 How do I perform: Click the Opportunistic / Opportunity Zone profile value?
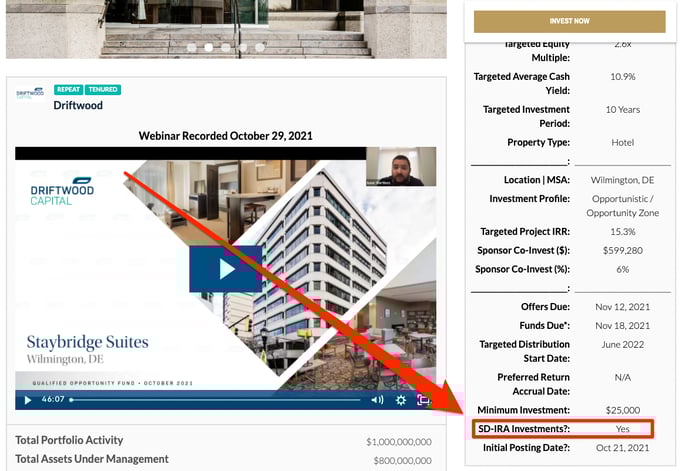tap(623, 206)
